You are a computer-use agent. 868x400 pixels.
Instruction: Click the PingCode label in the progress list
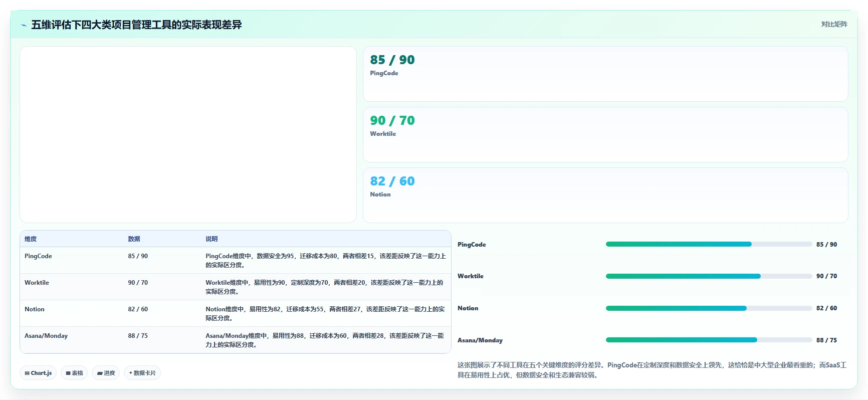[472, 245]
